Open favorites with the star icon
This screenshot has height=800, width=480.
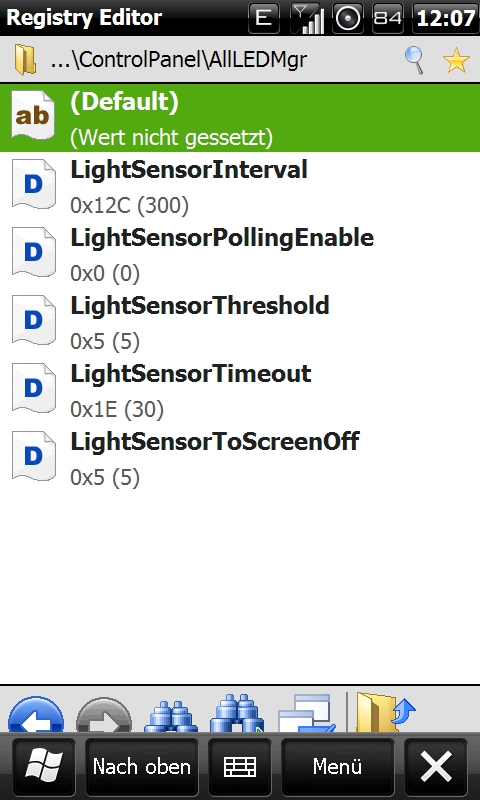[x=456, y=60]
